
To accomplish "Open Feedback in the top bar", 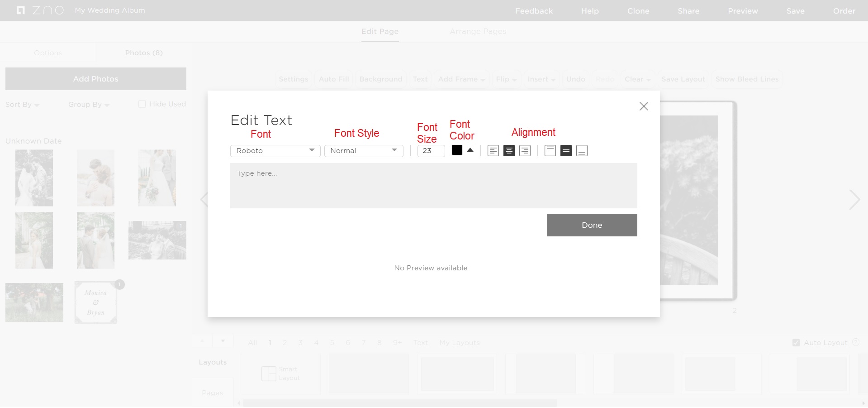I will [x=534, y=11].
